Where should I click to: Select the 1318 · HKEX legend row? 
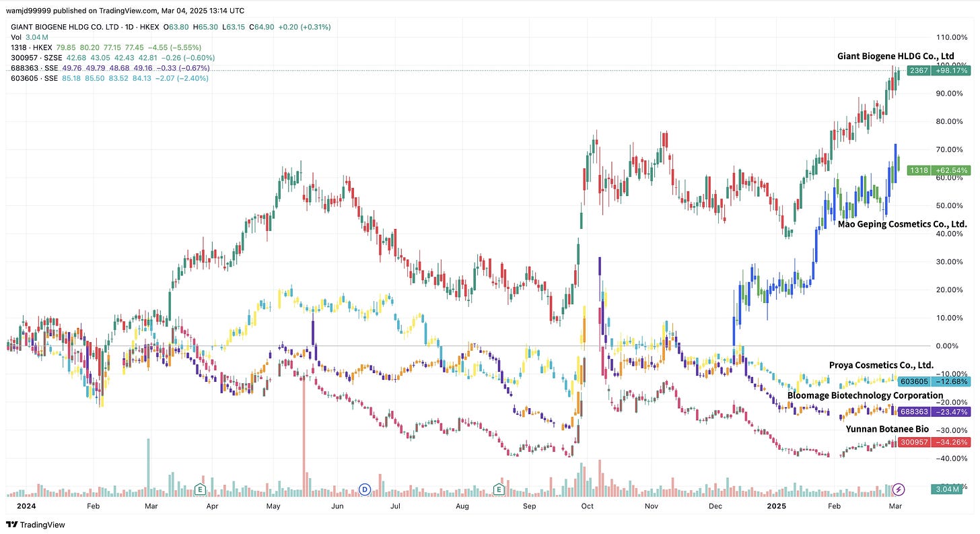click(105, 48)
